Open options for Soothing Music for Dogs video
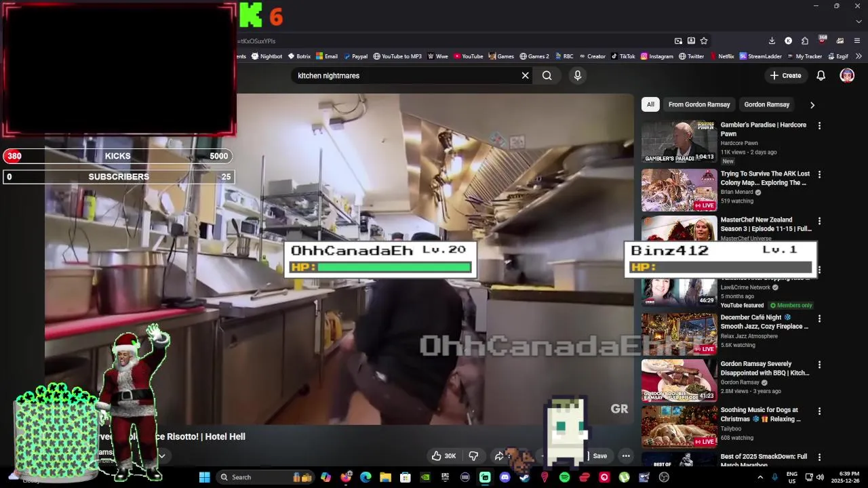This screenshot has width=868, height=488. point(819,411)
